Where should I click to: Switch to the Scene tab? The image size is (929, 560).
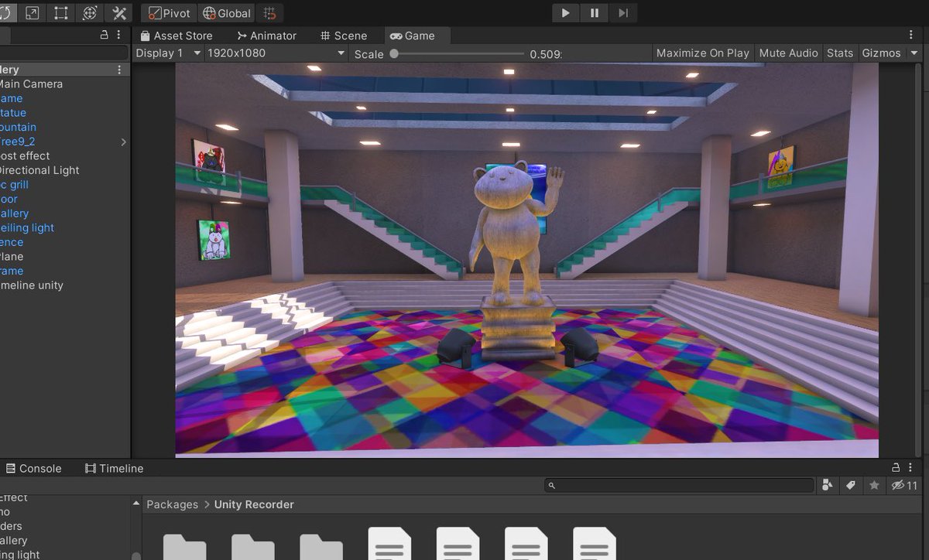point(346,35)
